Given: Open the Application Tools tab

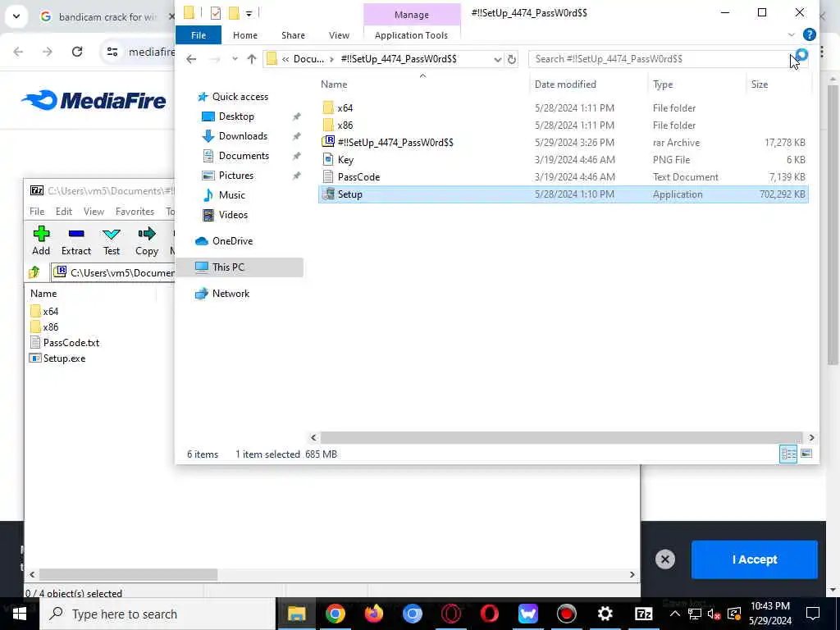Looking at the screenshot, I should (411, 34).
